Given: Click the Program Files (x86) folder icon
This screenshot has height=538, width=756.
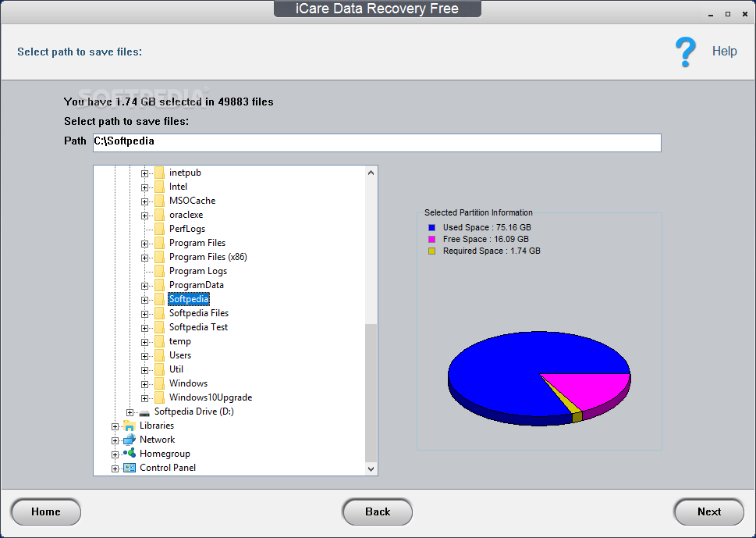Looking at the screenshot, I should (159, 257).
